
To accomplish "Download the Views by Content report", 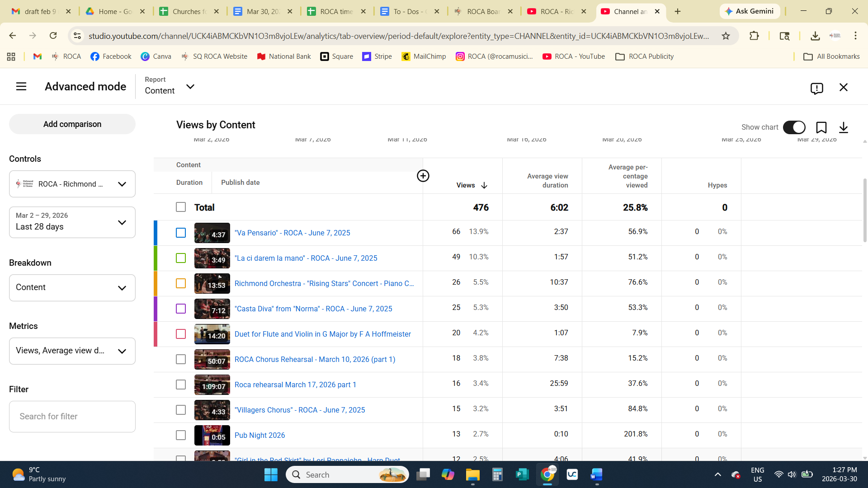I will click(x=843, y=128).
